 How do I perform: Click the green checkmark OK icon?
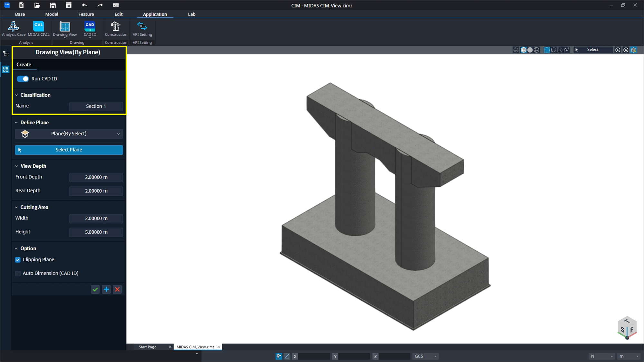pyautogui.click(x=95, y=289)
